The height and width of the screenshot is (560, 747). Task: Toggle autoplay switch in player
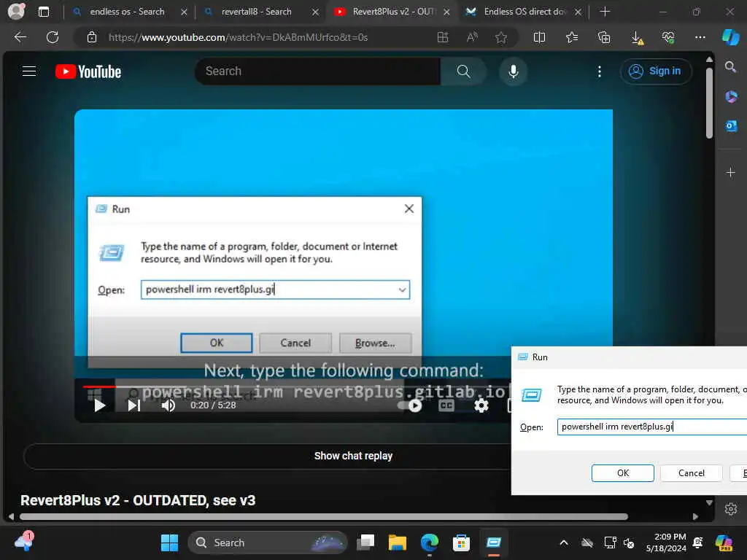(x=410, y=405)
